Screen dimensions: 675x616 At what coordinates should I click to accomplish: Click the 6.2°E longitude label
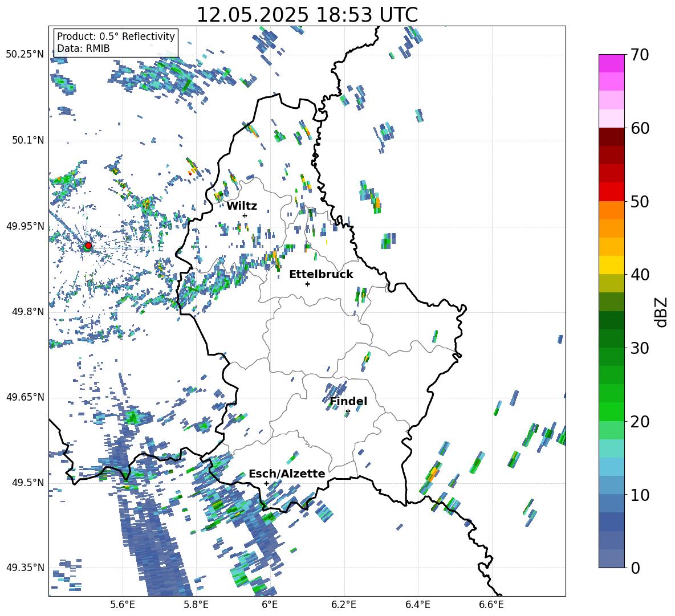[x=344, y=605]
